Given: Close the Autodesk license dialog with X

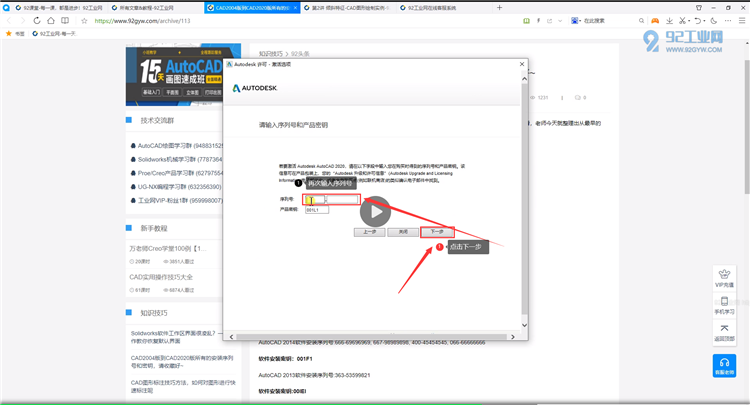Looking at the screenshot, I should 522,64.
